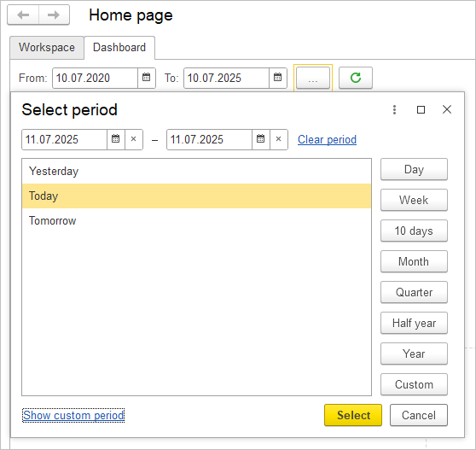The image size is (476, 450).
Task: Click the back navigation arrow
Action: pos(23,15)
